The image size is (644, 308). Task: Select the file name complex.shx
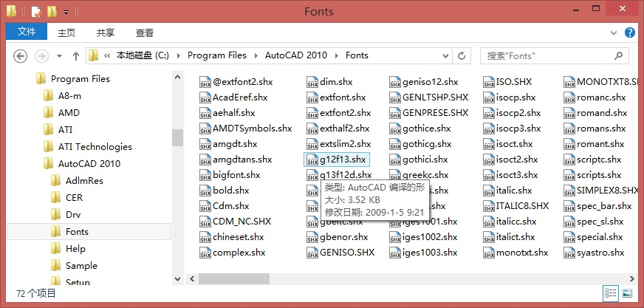click(x=239, y=253)
